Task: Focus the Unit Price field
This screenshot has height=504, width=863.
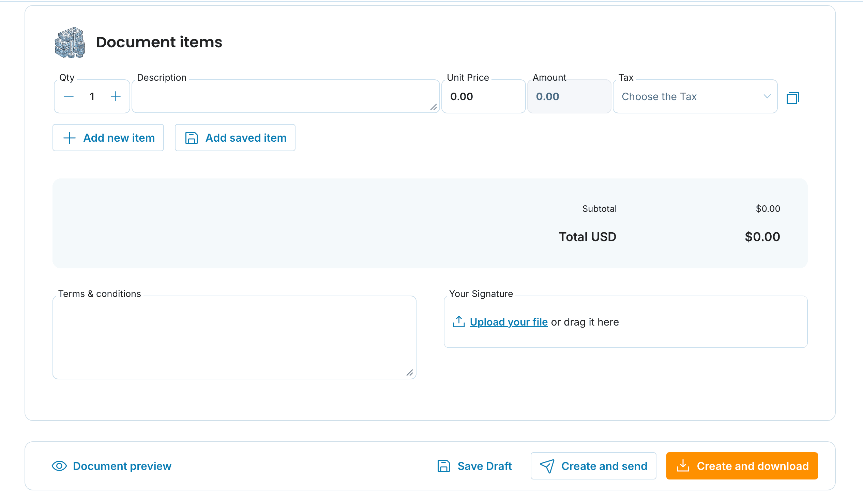Action: point(483,96)
